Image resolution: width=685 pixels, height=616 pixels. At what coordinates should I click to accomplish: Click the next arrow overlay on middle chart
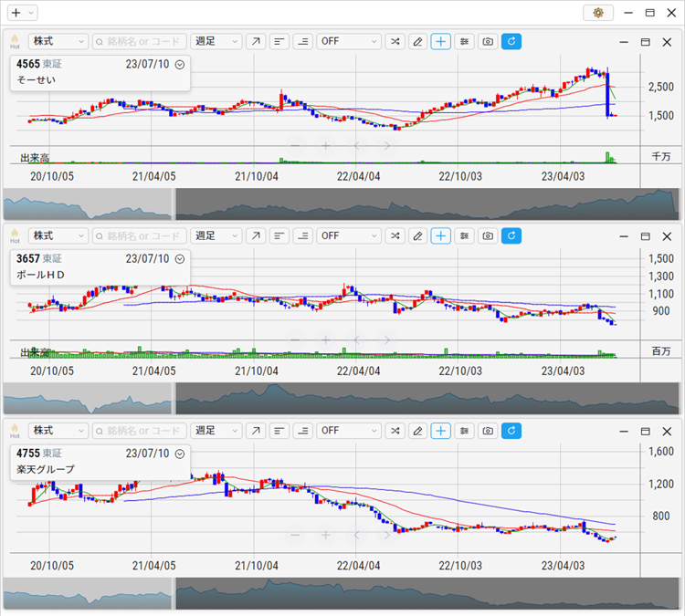pos(386,339)
